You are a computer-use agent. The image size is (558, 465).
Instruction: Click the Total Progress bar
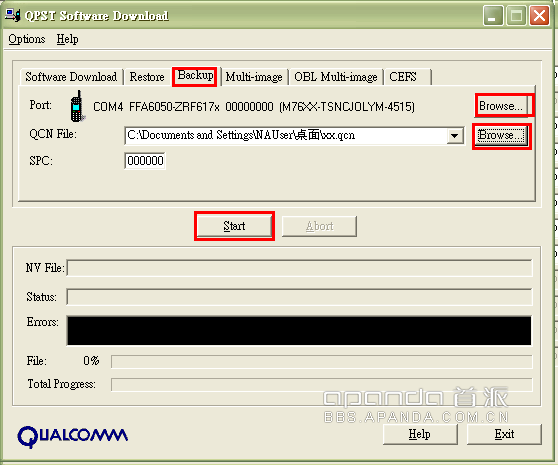coord(322,385)
